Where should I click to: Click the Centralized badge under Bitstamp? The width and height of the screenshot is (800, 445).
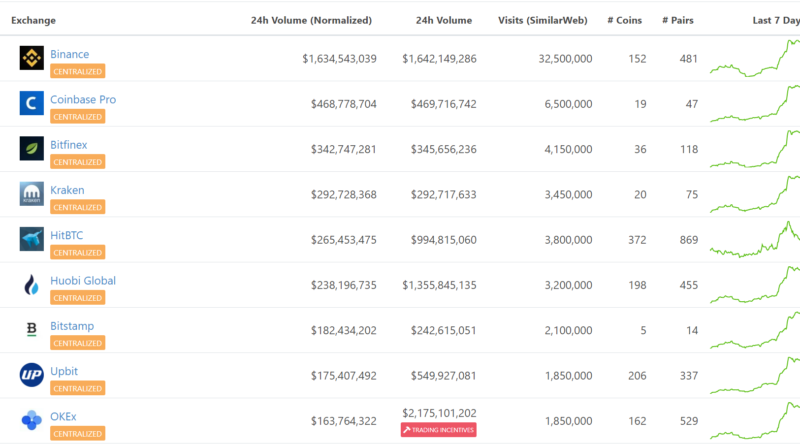pos(78,343)
